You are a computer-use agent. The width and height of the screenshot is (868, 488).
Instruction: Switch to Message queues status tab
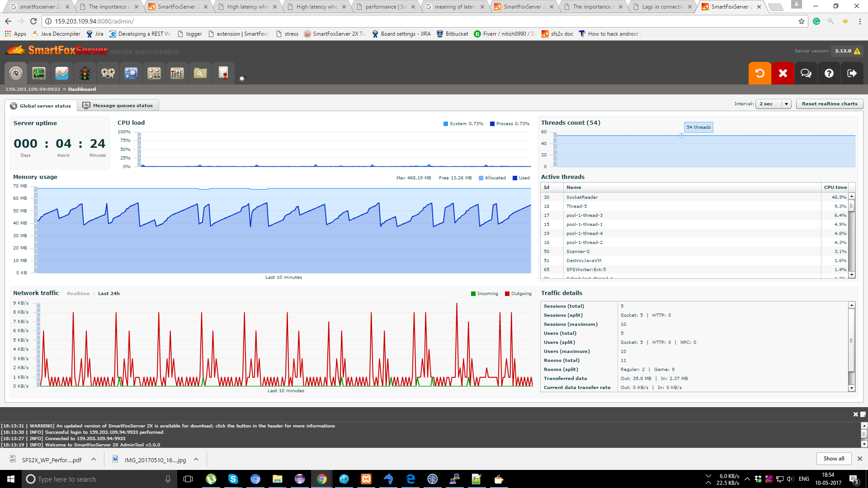118,106
